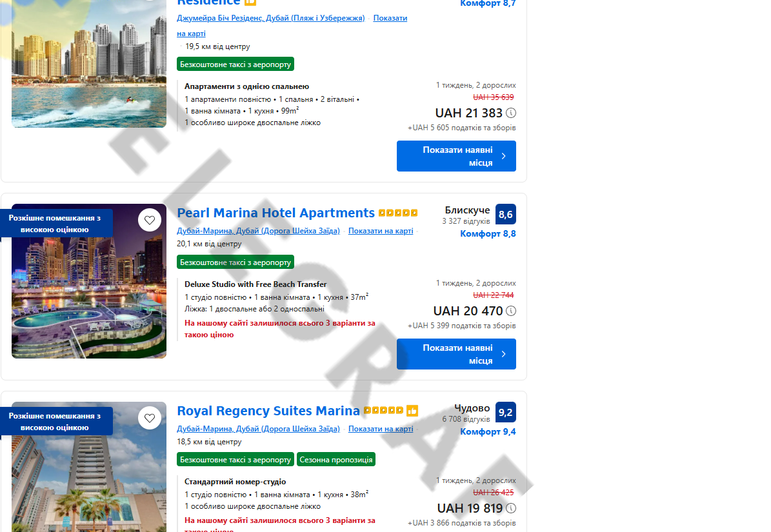The height and width of the screenshot is (532, 771).
Task: Click info icon next to UAH 20 470
Action: click(x=511, y=311)
